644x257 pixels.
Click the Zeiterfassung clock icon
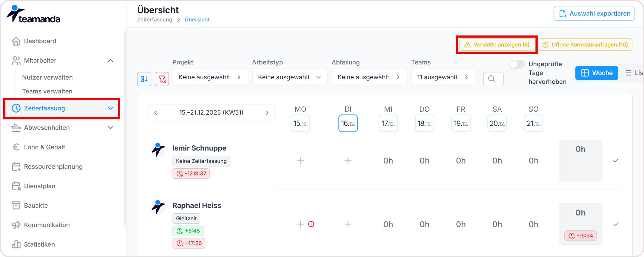tap(16, 108)
